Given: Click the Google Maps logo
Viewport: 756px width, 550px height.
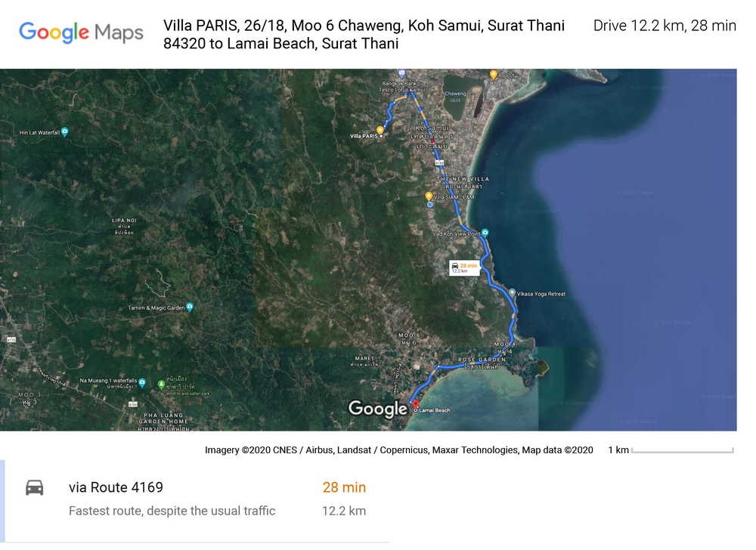Looking at the screenshot, I should [x=81, y=32].
